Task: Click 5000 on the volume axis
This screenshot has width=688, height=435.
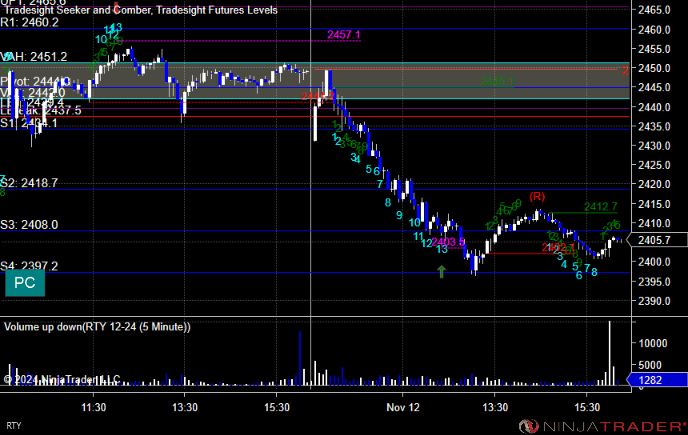Action: coord(652,365)
